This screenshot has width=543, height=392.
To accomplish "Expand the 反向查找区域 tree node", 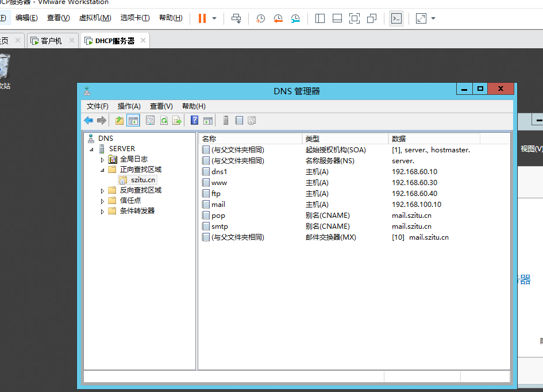I will pos(102,190).
